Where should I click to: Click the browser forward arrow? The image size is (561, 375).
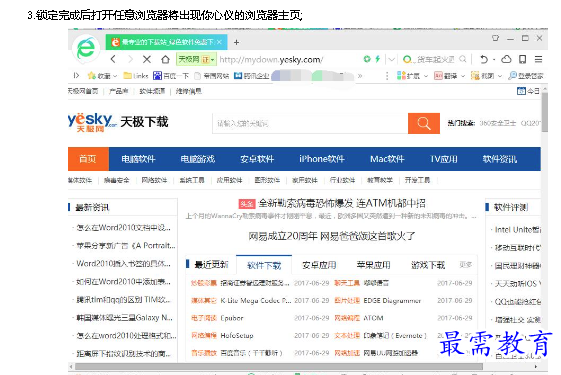(130, 59)
